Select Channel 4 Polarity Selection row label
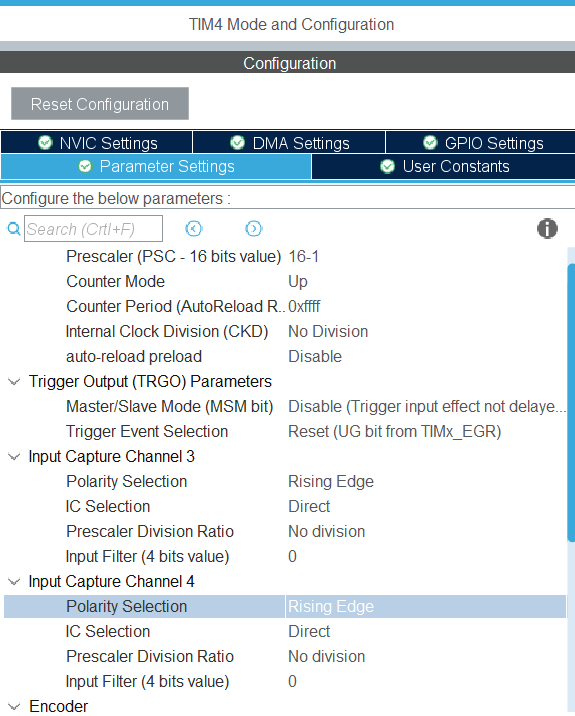This screenshot has width=575, height=716. point(127,606)
